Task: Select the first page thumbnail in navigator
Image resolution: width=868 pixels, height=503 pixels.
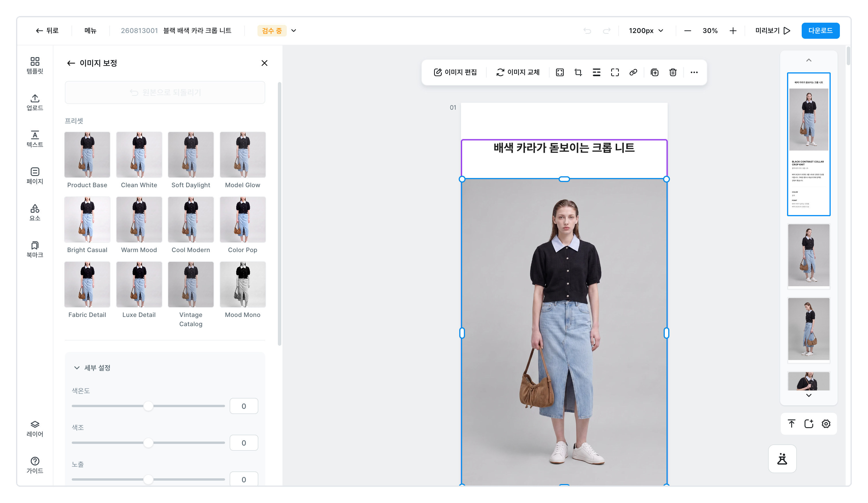Action: 809,144
